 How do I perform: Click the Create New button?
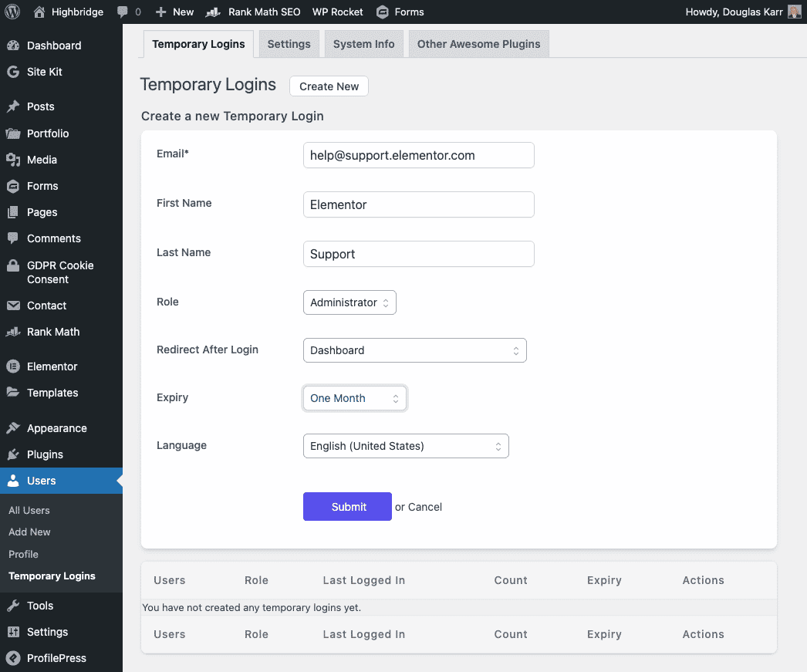click(329, 86)
